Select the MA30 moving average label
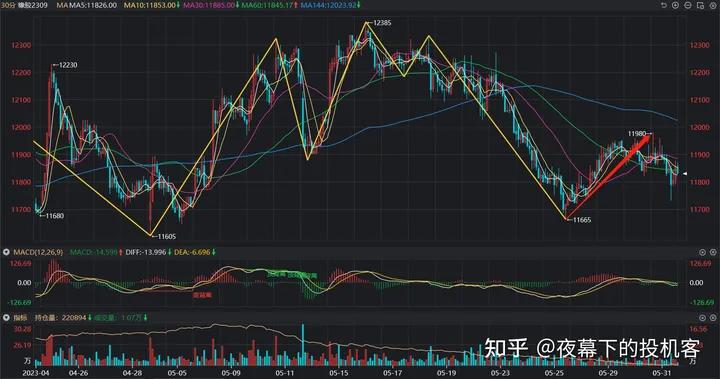 208,6
